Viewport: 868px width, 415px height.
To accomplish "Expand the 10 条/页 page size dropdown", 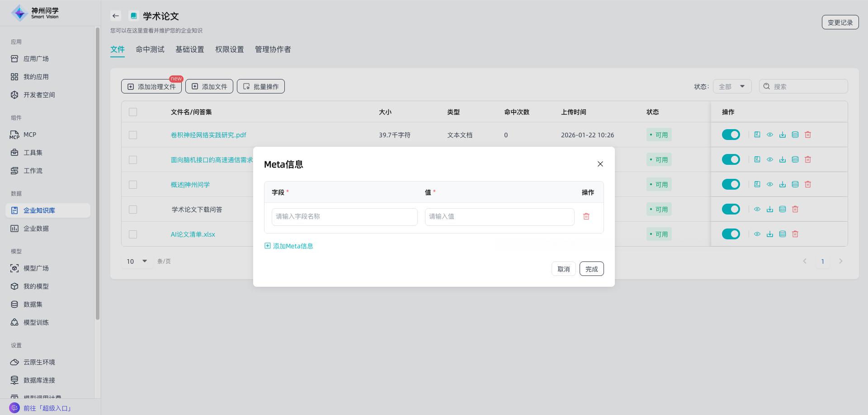I will coord(137,261).
